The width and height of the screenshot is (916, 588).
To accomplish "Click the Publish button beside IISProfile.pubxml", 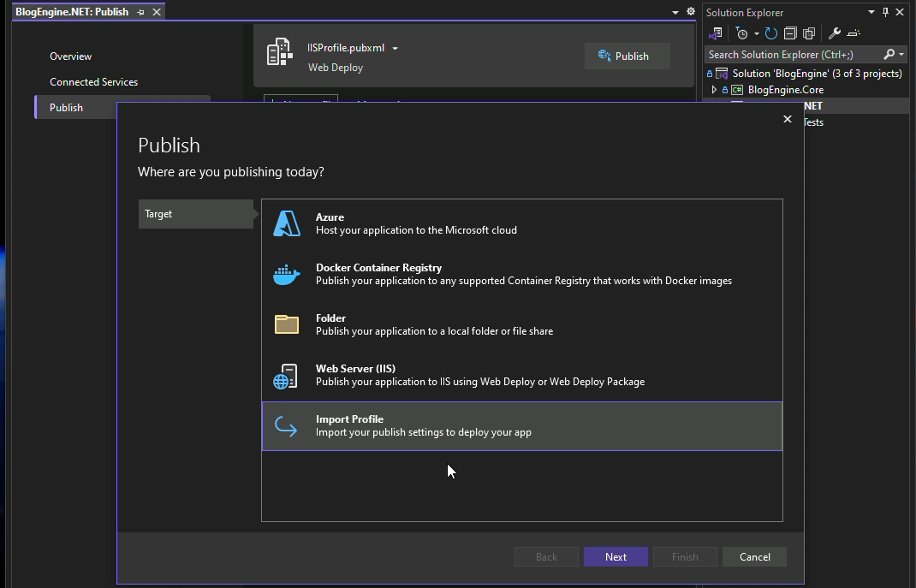I will (x=627, y=56).
